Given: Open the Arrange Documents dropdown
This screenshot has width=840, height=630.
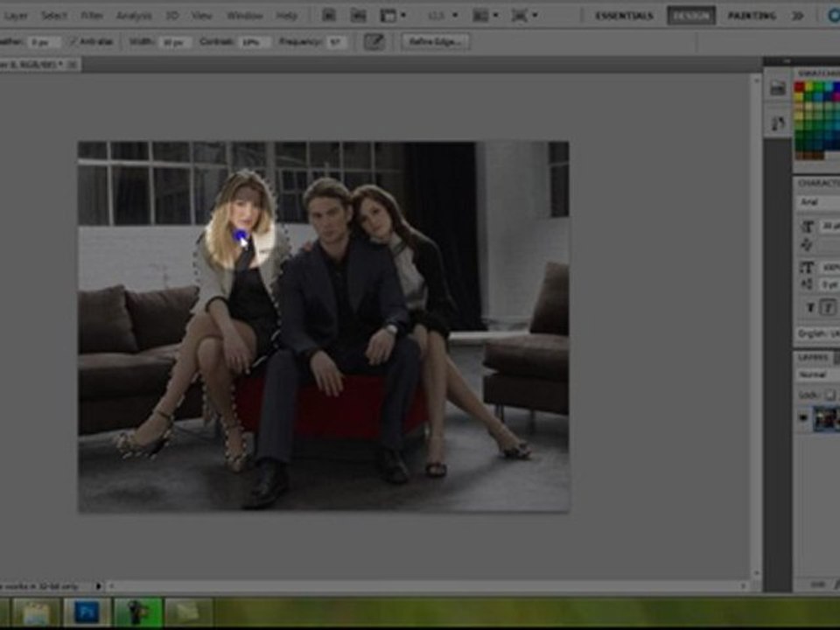Looking at the screenshot, I should [486, 16].
